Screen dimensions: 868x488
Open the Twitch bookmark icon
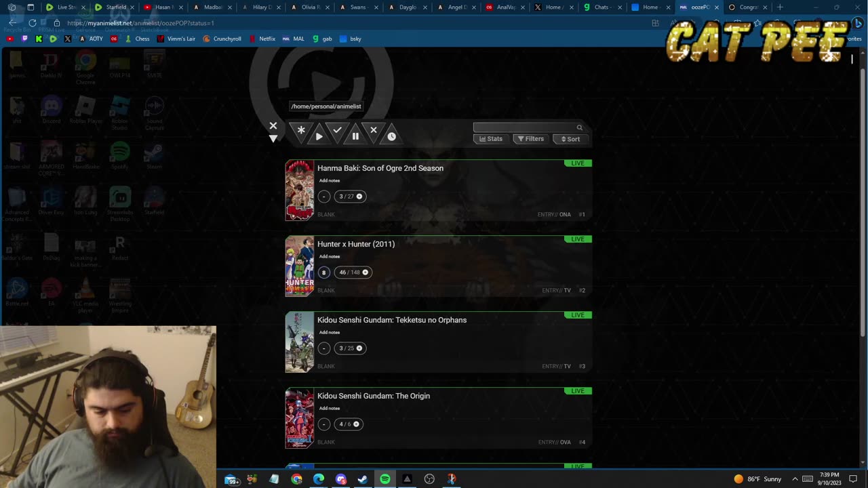pos(24,39)
